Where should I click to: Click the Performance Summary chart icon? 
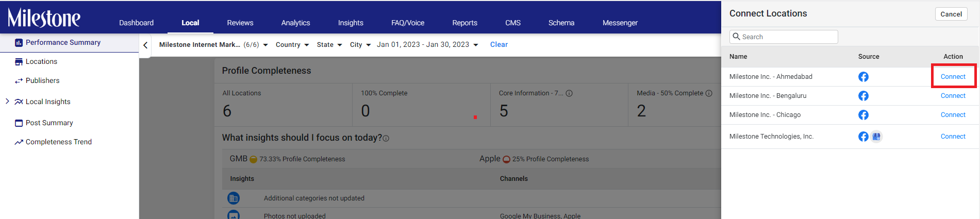click(19, 43)
